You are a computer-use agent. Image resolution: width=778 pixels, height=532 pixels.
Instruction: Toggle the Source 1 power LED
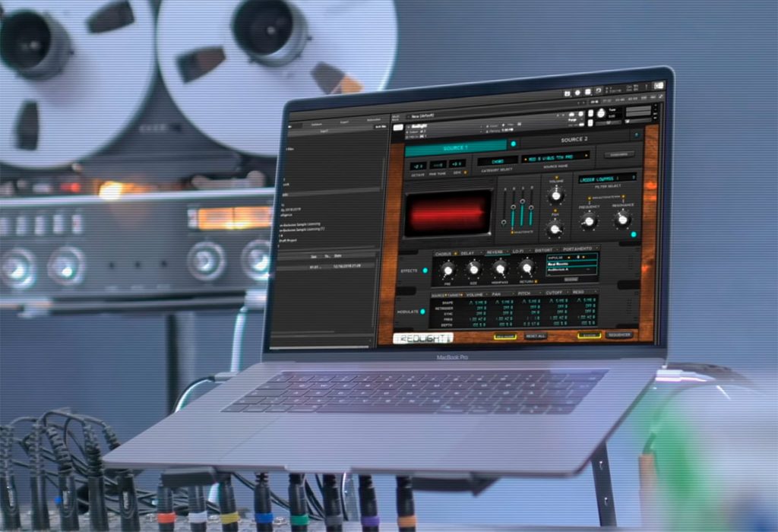point(514,144)
